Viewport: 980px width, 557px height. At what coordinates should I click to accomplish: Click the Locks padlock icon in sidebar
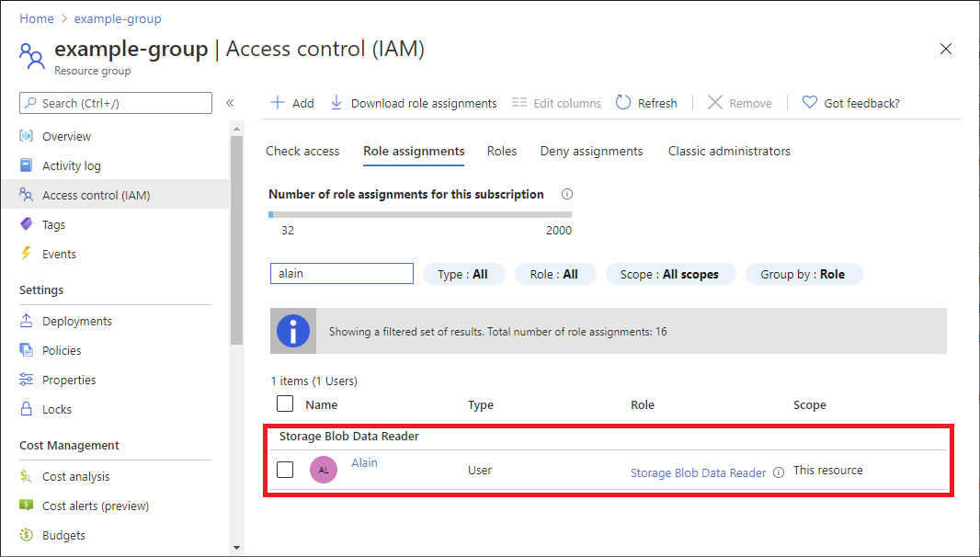[27, 409]
